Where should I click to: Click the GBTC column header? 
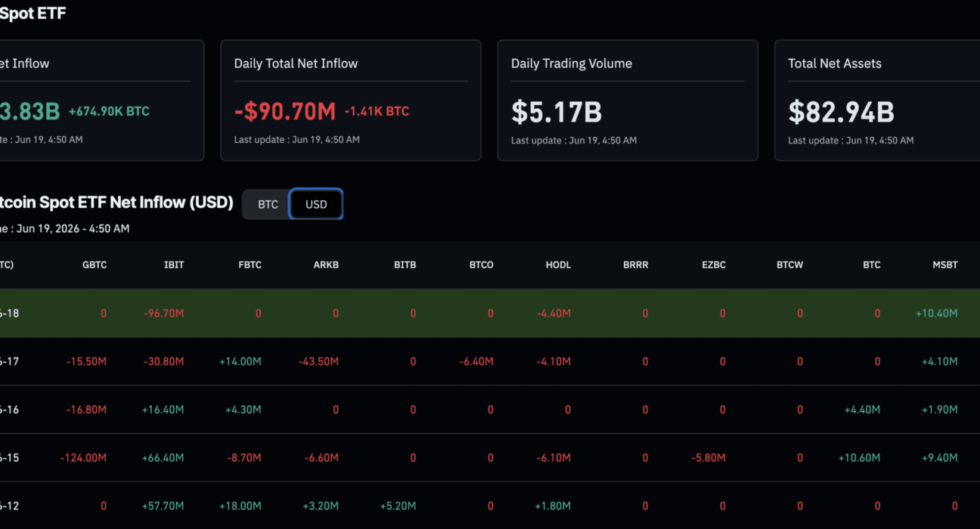[95, 265]
